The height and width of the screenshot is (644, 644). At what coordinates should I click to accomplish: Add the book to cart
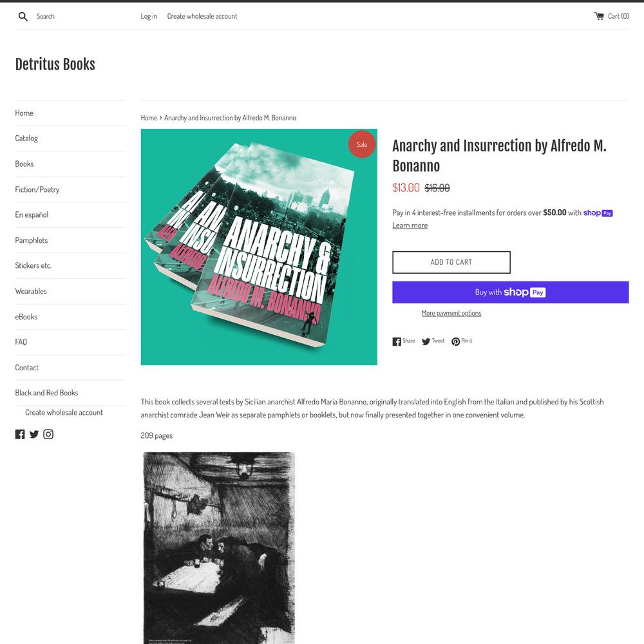[451, 262]
